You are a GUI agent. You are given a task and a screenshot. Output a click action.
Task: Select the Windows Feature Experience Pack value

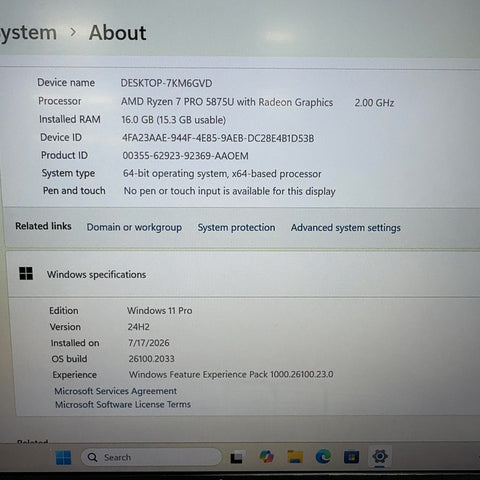[231, 375]
